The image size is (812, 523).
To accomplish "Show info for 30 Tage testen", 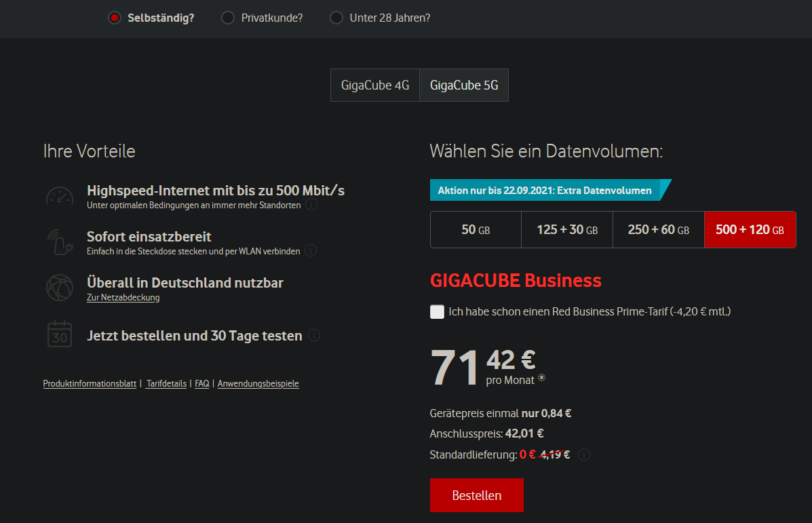I will tap(314, 336).
